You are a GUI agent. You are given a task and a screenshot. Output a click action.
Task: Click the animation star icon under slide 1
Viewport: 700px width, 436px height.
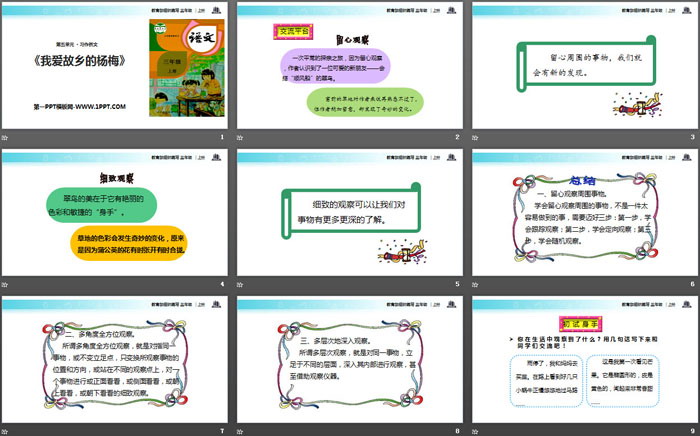[x=5, y=137]
